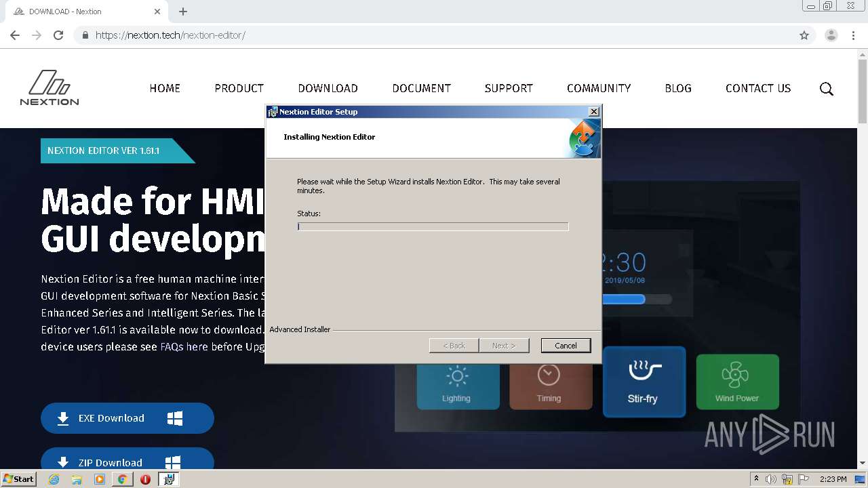Open the DOCUMENT menu item
Image resolution: width=868 pixels, height=488 pixels.
click(x=421, y=88)
